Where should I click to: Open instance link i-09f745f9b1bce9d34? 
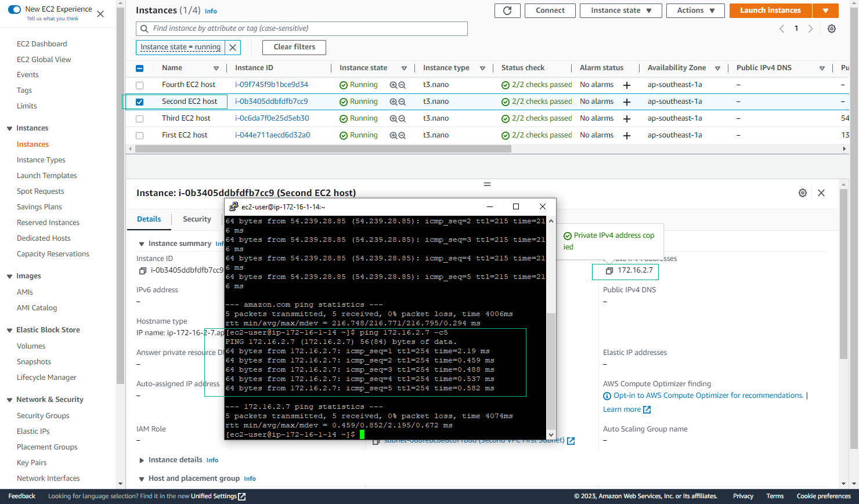(x=272, y=85)
